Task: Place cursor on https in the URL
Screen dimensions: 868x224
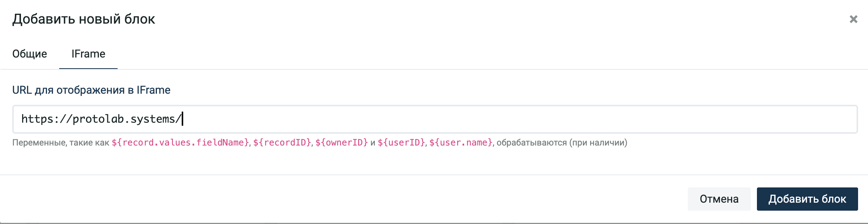Action: tap(37, 119)
